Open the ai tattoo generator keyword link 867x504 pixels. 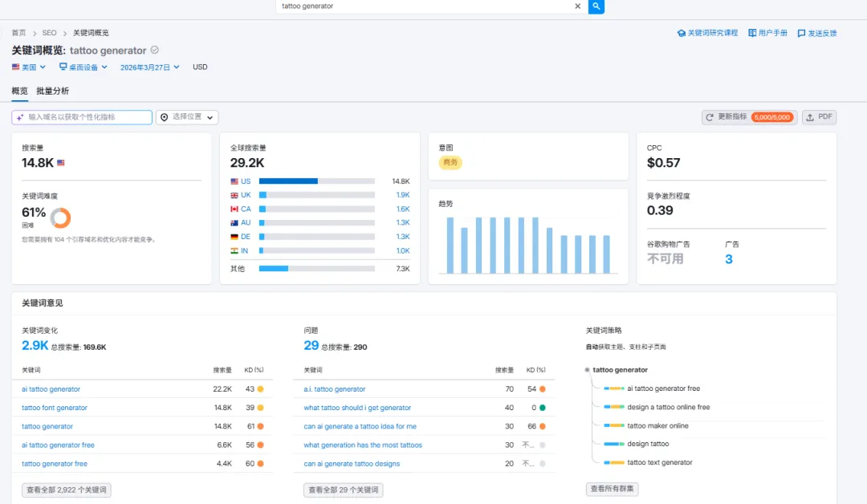point(51,389)
